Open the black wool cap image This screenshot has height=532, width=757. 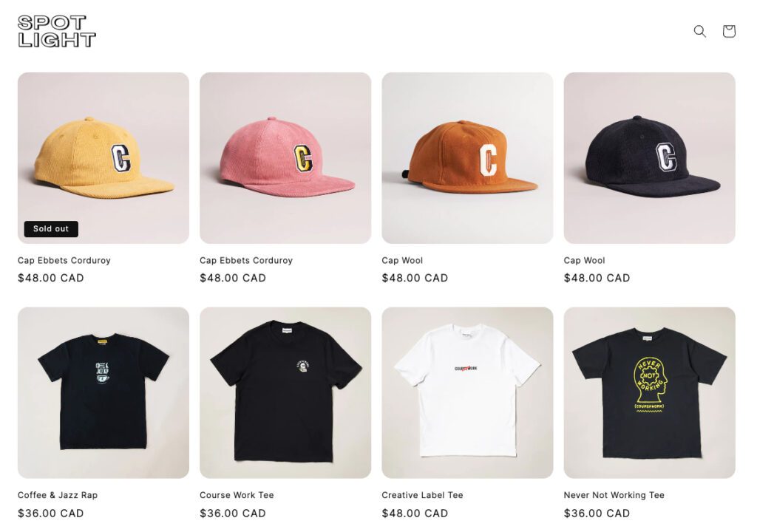point(649,158)
